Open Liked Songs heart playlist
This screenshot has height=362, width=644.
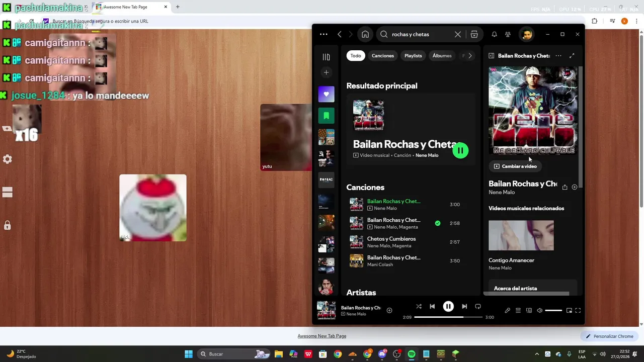point(326,94)
